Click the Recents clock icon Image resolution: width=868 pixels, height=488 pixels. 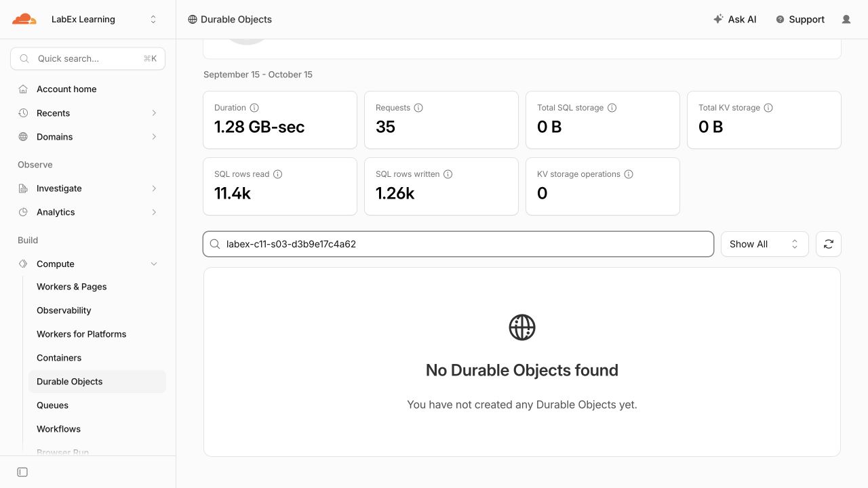coord(23,113)
